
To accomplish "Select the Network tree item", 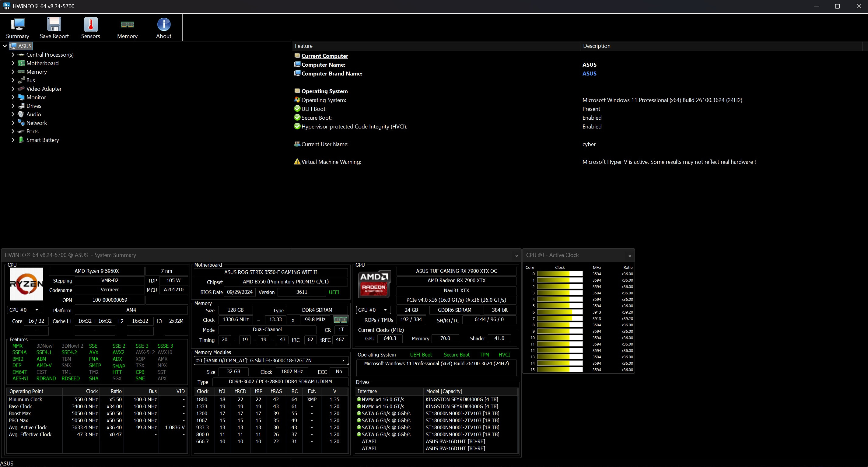I will (x=37, y=123).
